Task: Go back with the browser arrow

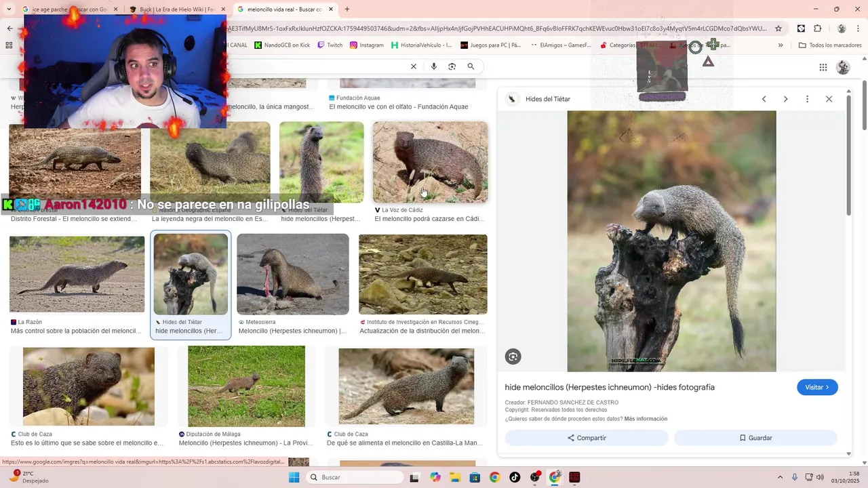Action: click(9, 28)
